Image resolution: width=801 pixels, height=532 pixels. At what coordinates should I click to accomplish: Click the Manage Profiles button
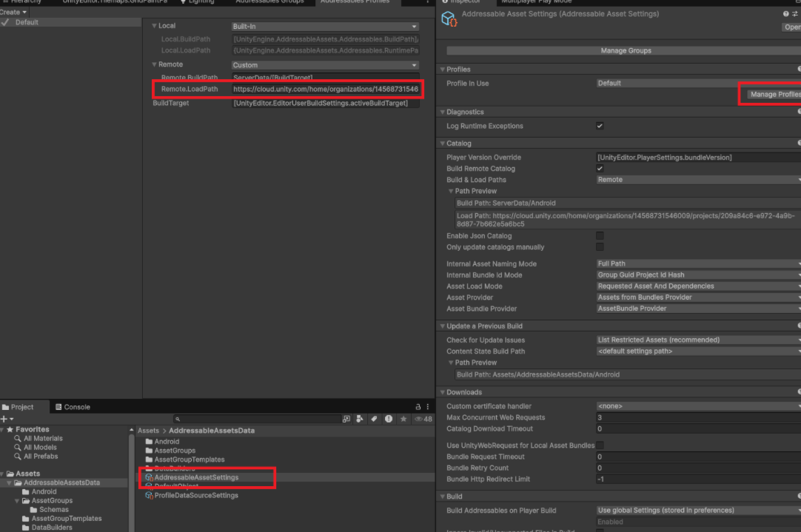(x=774, y=95)
